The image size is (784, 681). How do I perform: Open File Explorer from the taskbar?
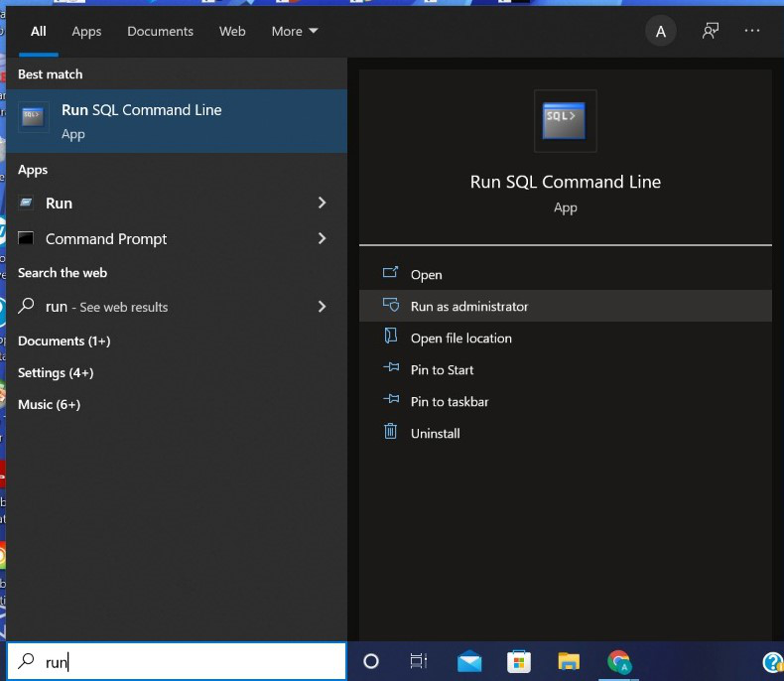[569, 661]
